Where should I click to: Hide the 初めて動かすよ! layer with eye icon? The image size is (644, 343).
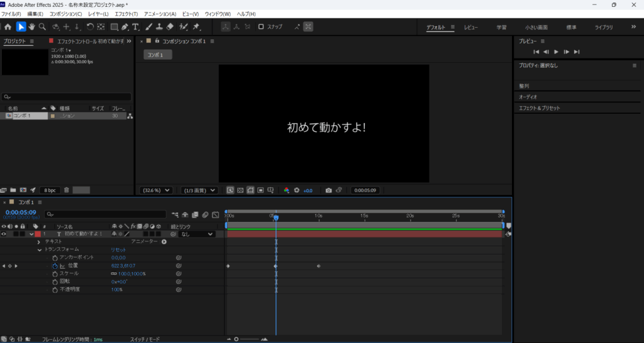pyautogui.click(x=4, y=234)
